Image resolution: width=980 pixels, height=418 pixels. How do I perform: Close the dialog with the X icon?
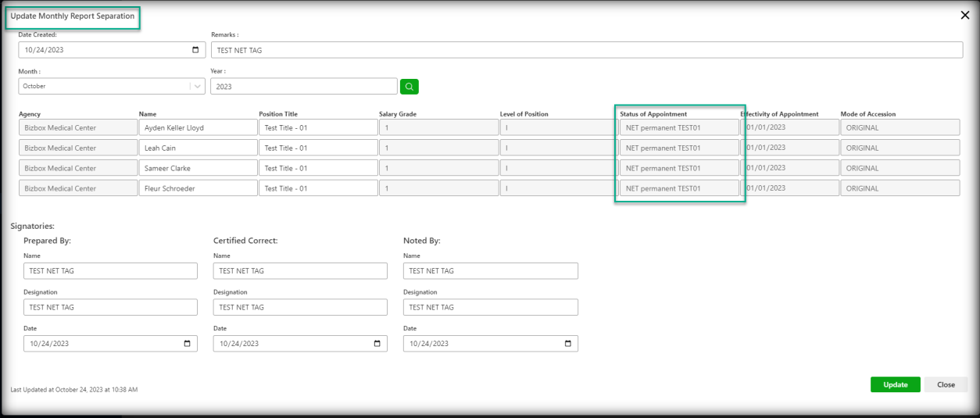(964, 16)
